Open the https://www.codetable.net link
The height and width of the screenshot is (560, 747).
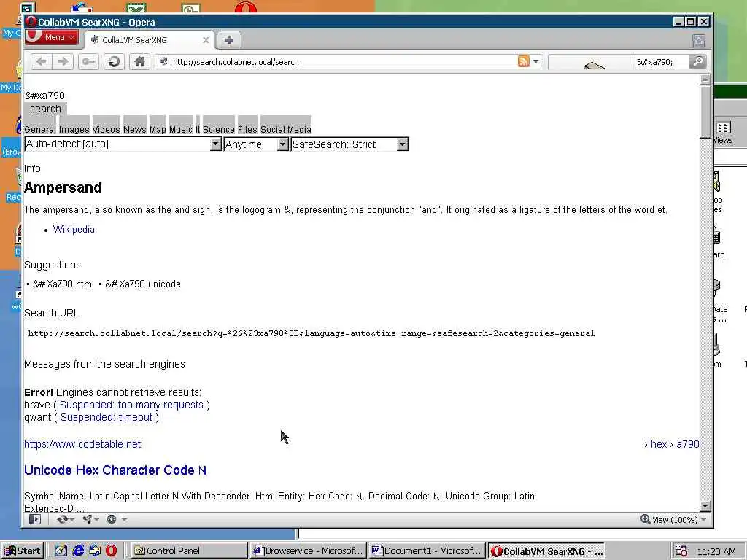click(82, 444)
